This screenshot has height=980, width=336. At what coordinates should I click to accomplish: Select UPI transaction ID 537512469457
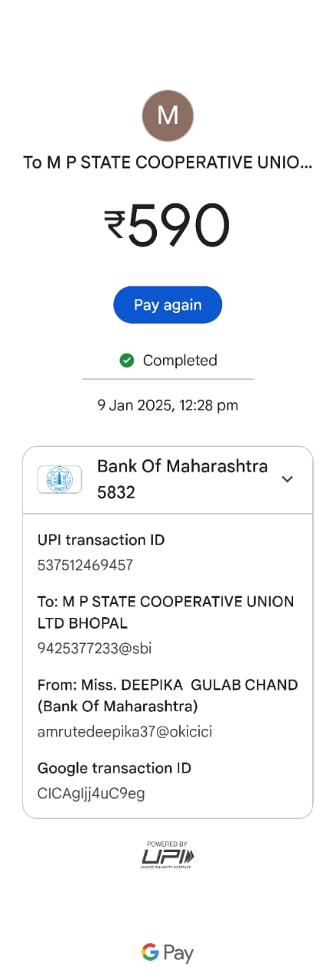[x=85, y=565]
